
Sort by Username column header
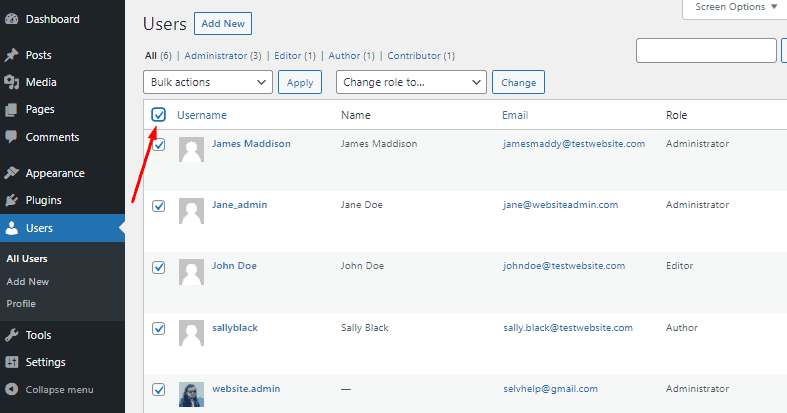coord(202,115)
